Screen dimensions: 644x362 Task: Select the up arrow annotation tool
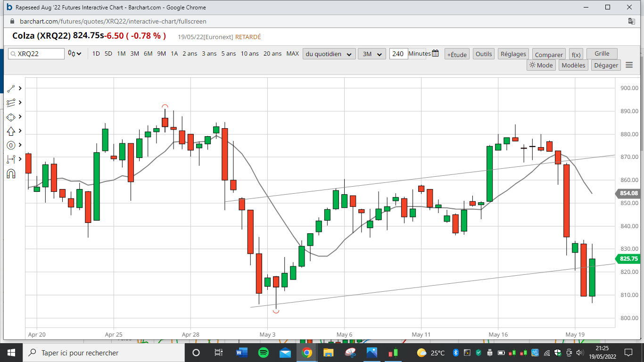click(x=11, y=131)
